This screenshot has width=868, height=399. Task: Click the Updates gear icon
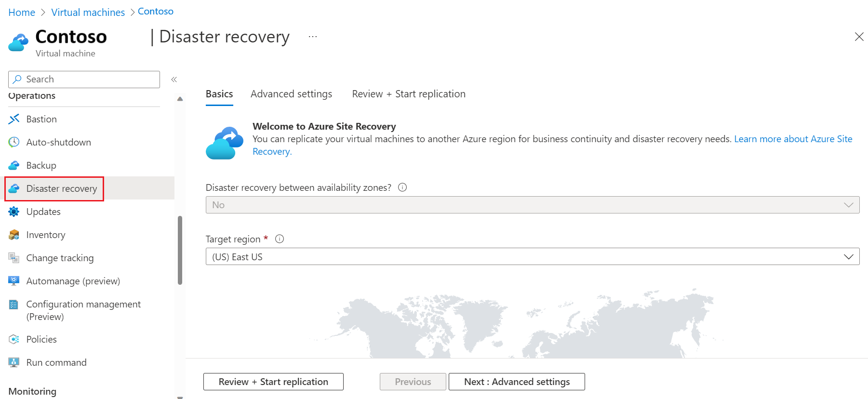[x=14, y=212]
